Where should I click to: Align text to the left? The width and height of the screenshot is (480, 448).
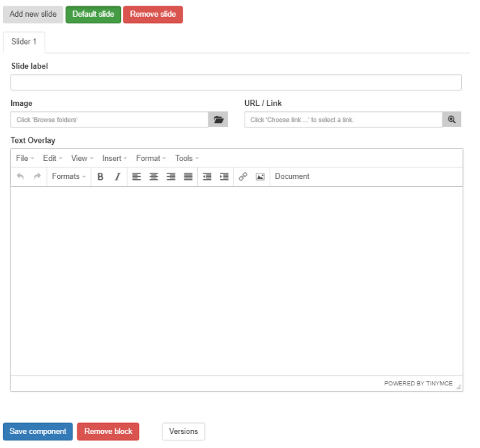(x=137, y=177)
